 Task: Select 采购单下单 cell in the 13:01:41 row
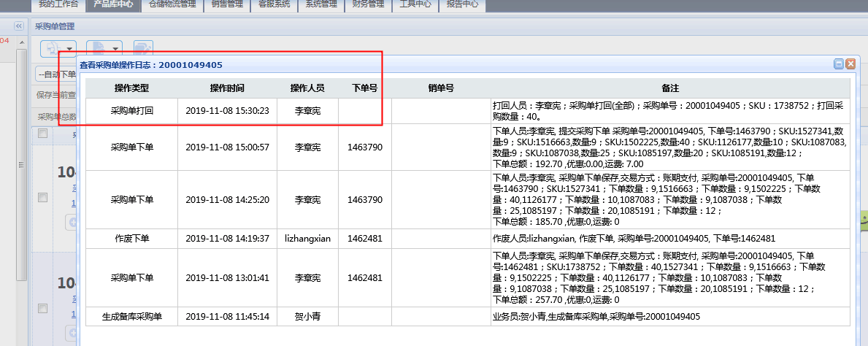[x=131, y=278]
